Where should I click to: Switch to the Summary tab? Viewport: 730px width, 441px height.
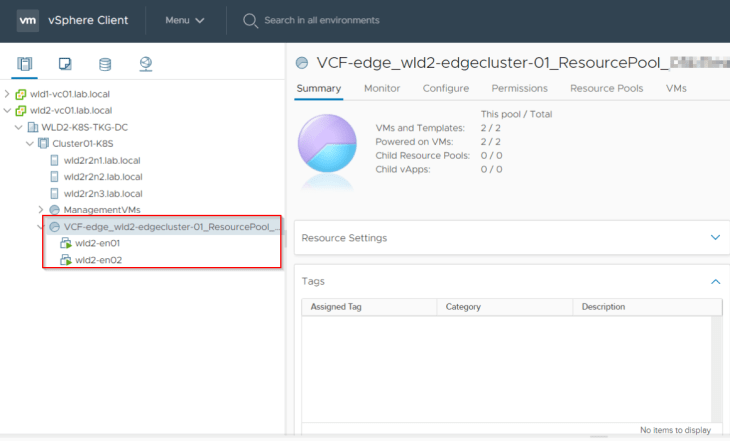(319, 88)
